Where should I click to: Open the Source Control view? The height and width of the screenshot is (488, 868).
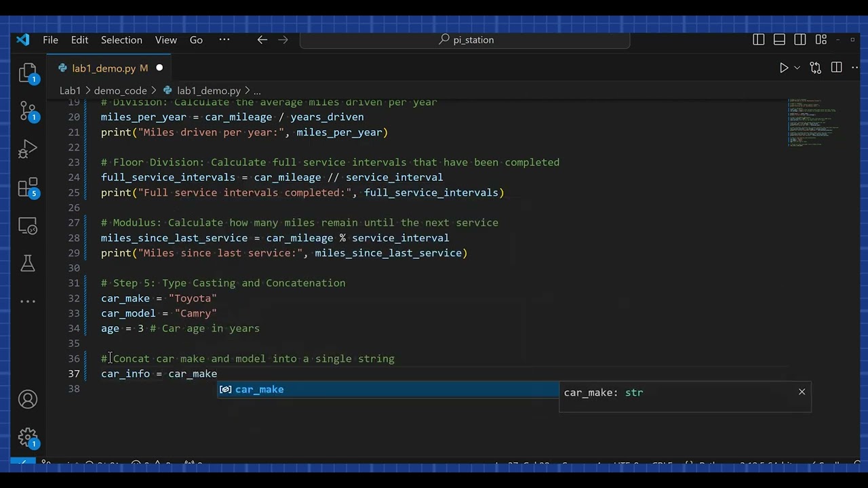point(28,111)
